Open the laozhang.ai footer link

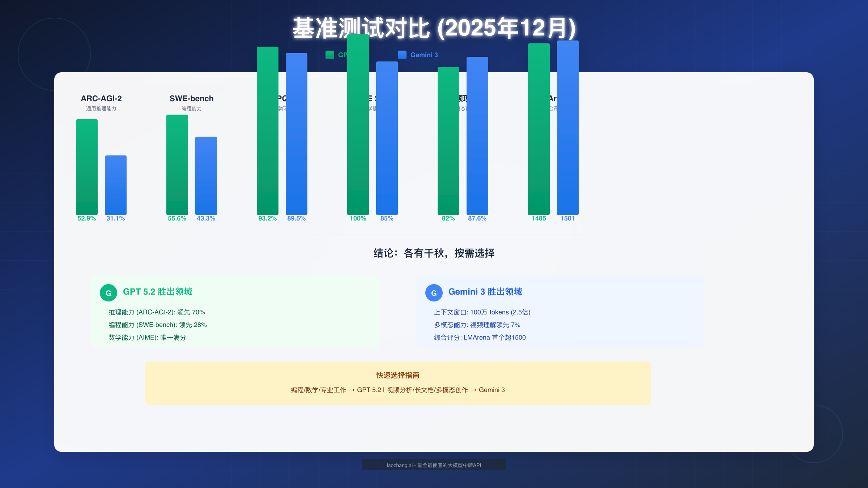click(434, 465)
